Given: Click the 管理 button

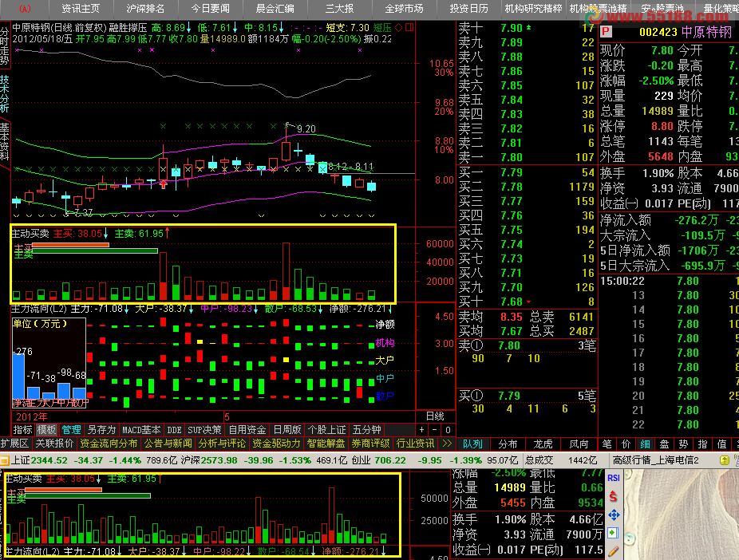Looking at the screenshot, I should [71, 429].
